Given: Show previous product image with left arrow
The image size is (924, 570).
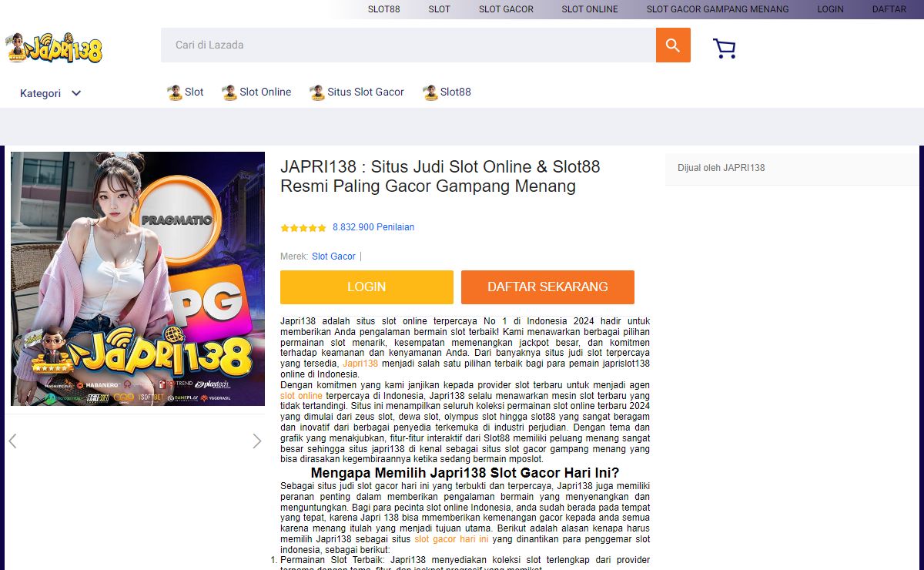Looking at the screenshot, I should coord(12,441).
